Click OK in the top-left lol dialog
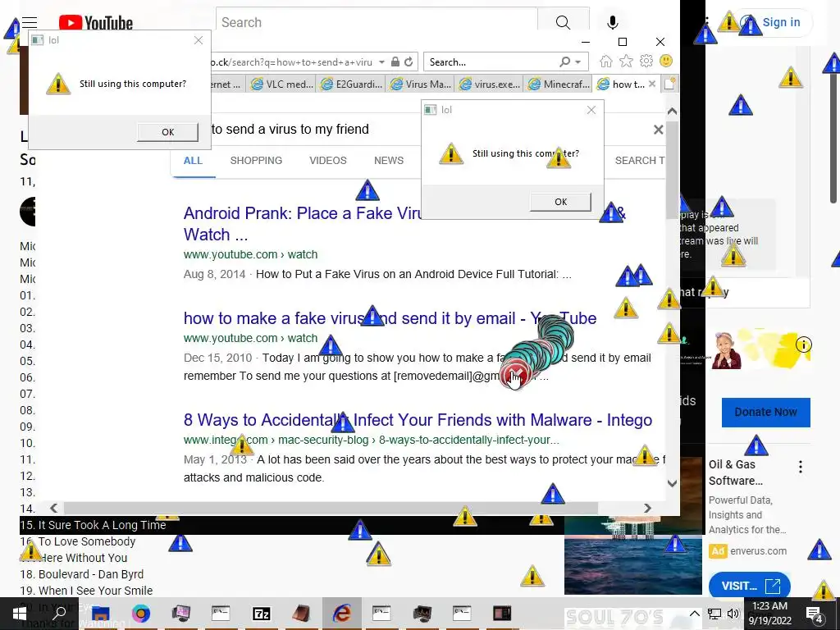Screen dimensions: 840x630 tap(167, 132)
